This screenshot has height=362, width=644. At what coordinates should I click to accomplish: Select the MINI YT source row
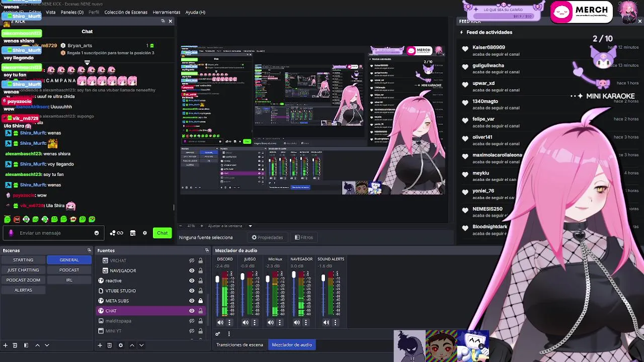click(151, 331)
